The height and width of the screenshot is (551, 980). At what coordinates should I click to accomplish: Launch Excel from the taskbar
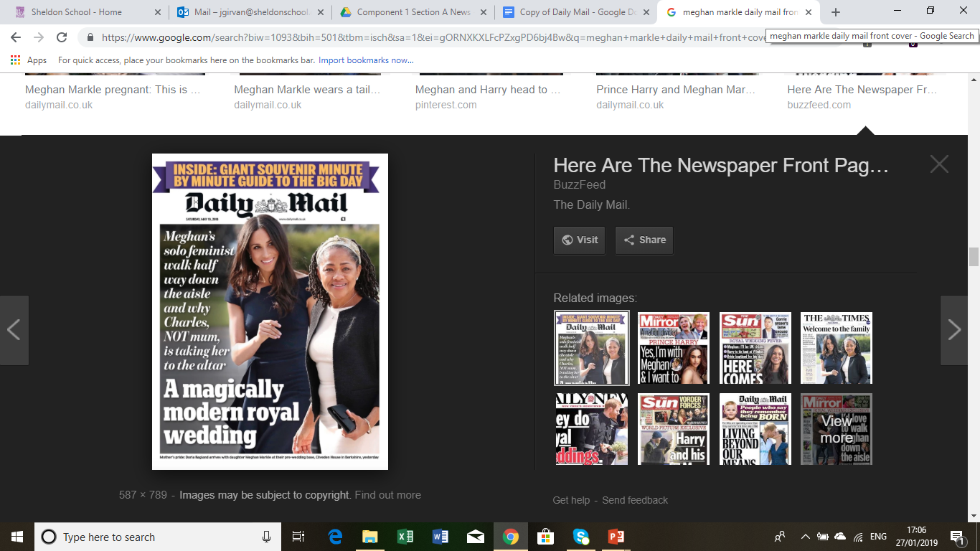(405, 537)
